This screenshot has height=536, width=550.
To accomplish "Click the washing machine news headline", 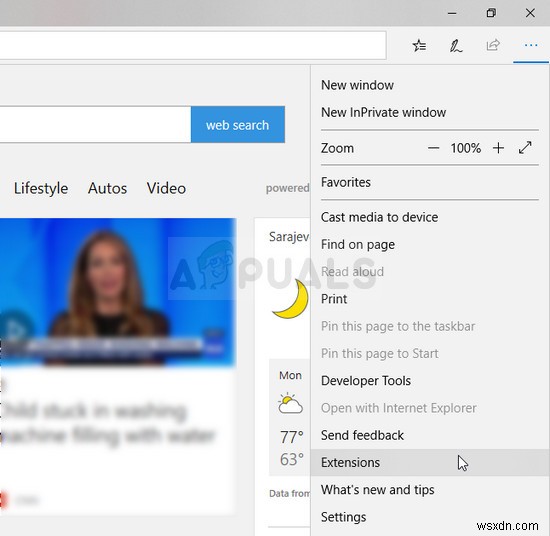I will coord(107,423).
